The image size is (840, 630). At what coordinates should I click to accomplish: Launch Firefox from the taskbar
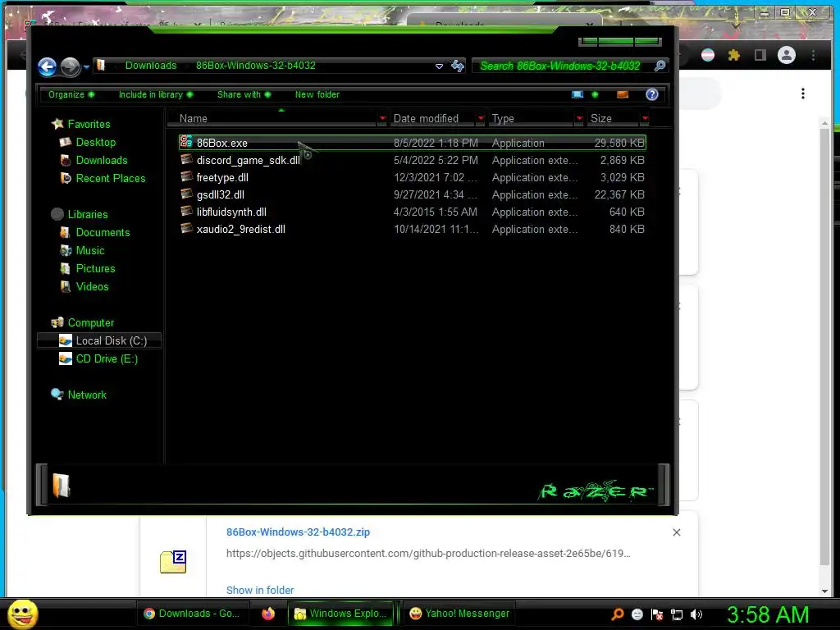268,614
